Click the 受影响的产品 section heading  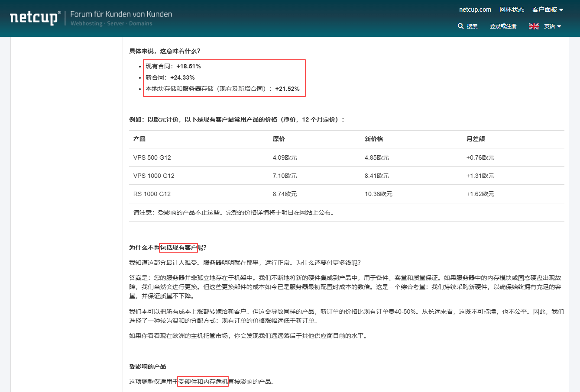tap(147, 366)
